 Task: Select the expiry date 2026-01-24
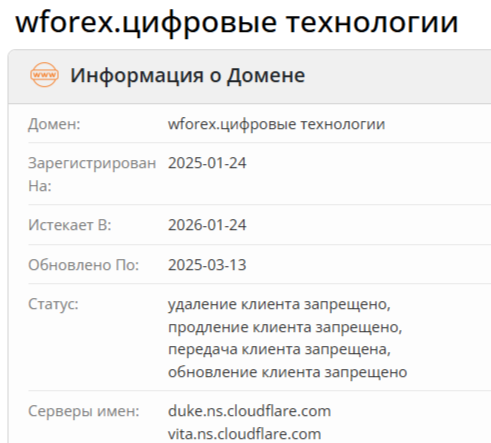[207, 225]
